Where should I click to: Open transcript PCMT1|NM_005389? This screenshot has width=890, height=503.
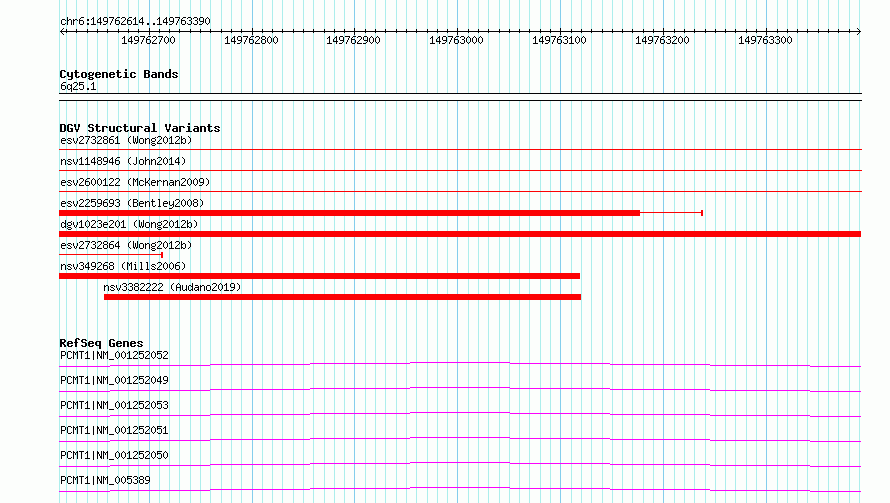(x=105, y=480)
